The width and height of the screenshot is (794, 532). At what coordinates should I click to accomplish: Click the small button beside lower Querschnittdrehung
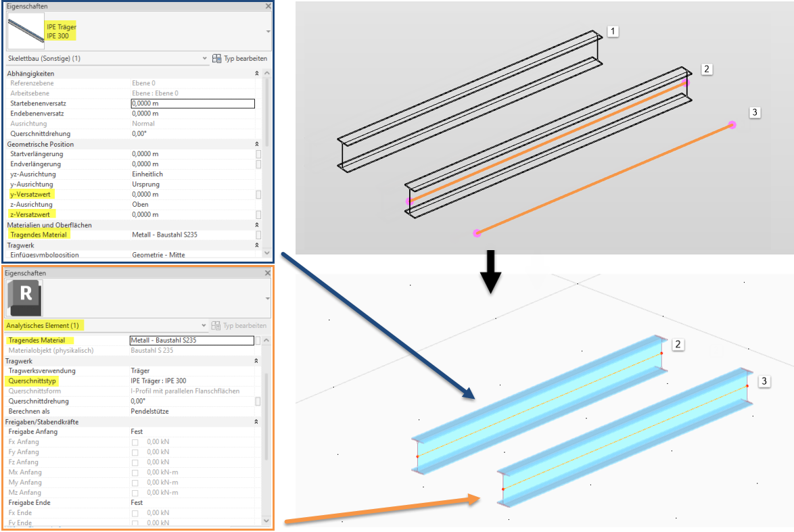[x=258, y=401]
